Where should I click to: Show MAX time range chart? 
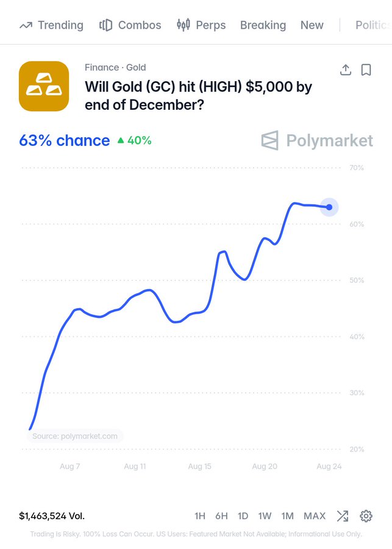click(x=315, y=515)
